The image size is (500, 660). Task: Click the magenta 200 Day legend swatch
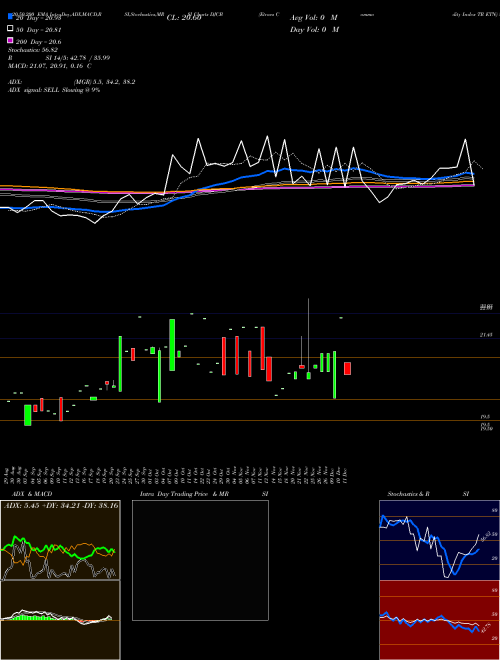tap(10, 41)
